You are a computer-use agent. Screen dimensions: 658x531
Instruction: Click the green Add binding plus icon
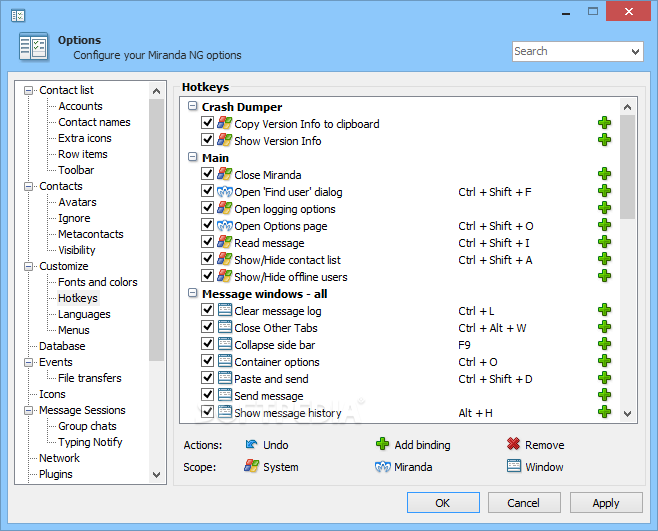coord(382,444)
